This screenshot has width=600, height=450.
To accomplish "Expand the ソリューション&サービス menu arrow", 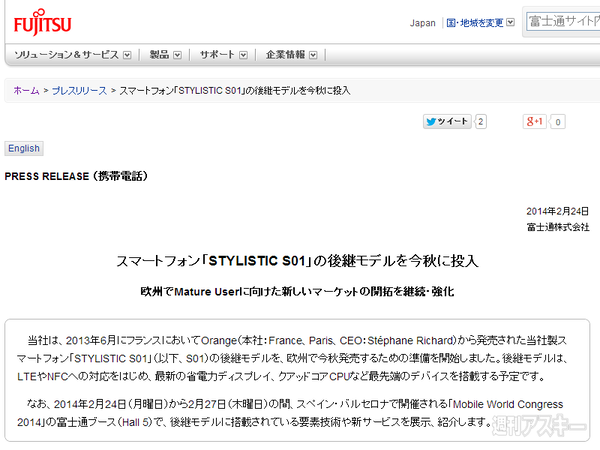I will (127, 55).
